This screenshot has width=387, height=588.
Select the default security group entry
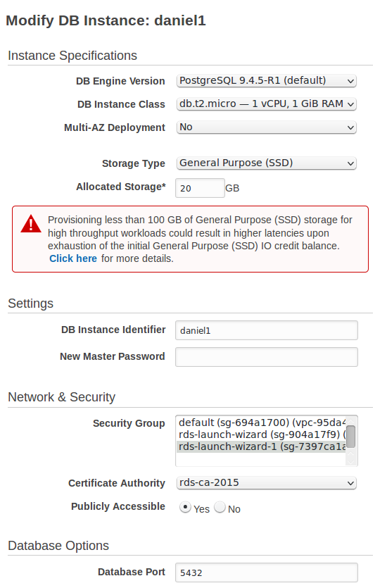click(x=261, y=423)
